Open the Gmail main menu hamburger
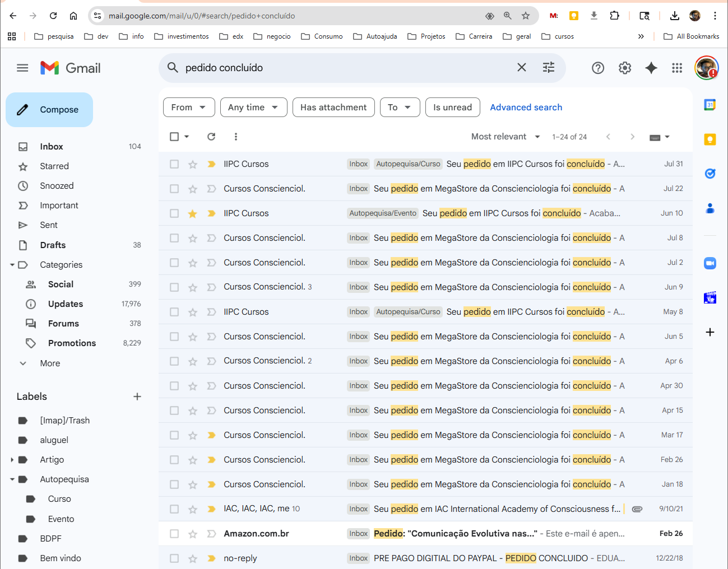The width and height of the screenshot is (728, 569). [x=22, y=68]
